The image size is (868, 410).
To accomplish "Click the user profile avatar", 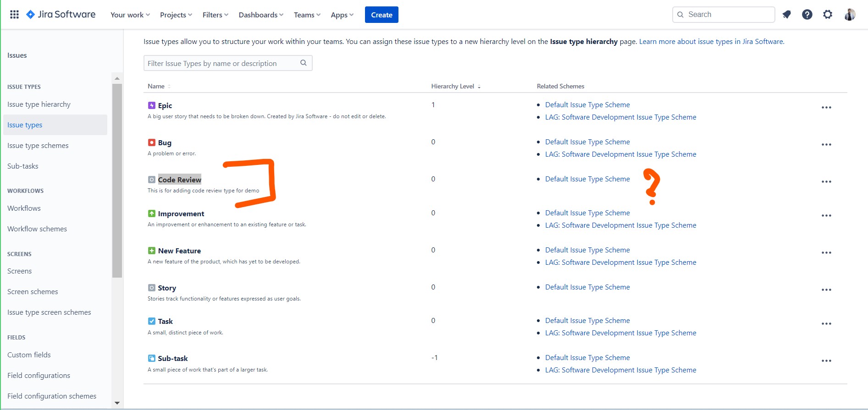I will [850, 15].
